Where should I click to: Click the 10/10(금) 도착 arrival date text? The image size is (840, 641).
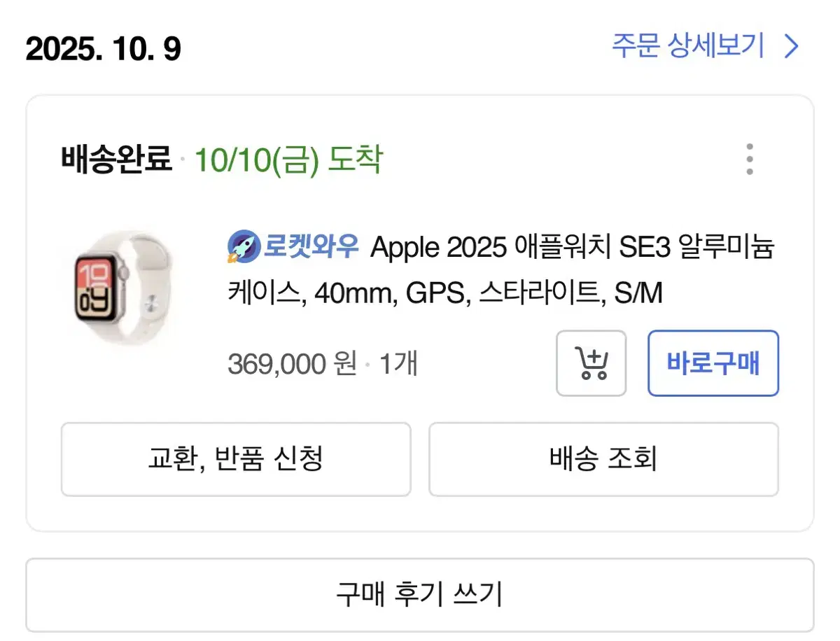pos(289,160)
